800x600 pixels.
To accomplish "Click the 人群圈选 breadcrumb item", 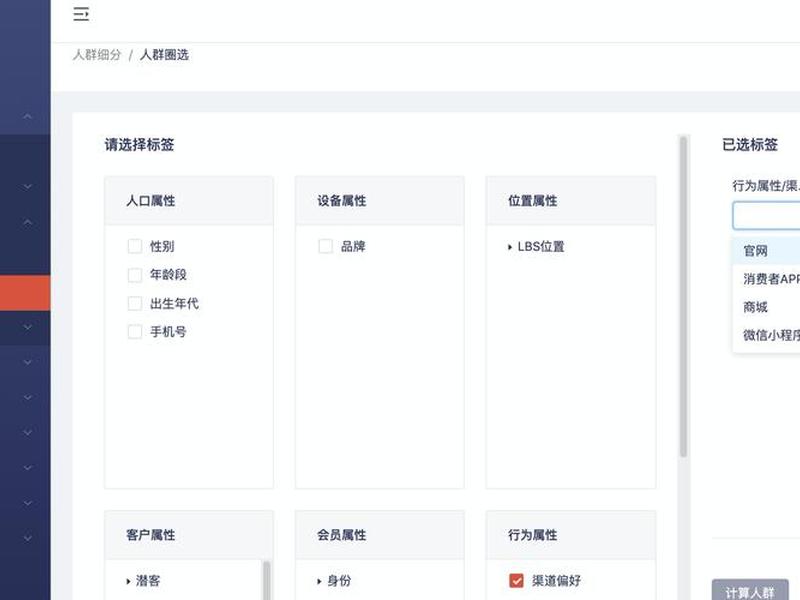I will [164, 55].
